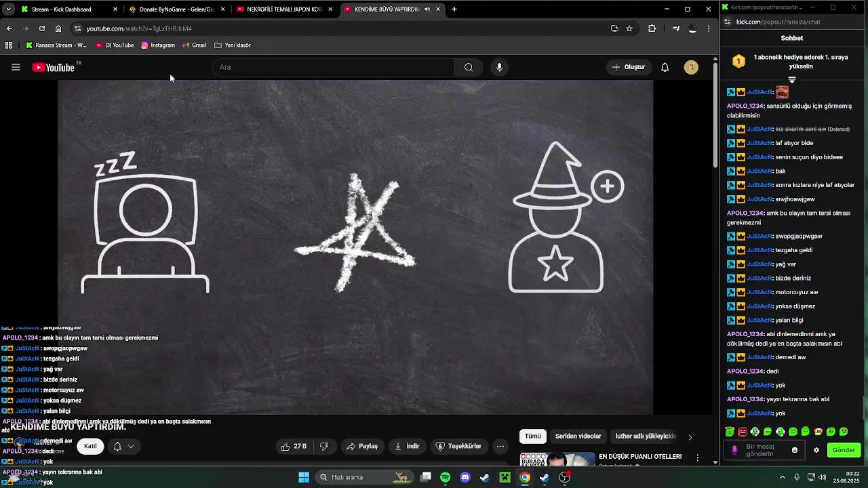Click the red angry emote in Kick chat
868x488 pixels.
(x=742, y=432)
